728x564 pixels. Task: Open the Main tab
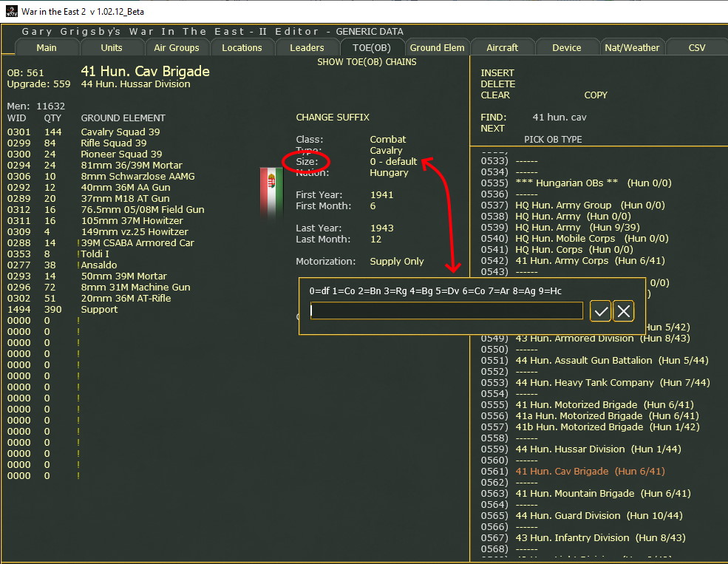coord(47,48)
